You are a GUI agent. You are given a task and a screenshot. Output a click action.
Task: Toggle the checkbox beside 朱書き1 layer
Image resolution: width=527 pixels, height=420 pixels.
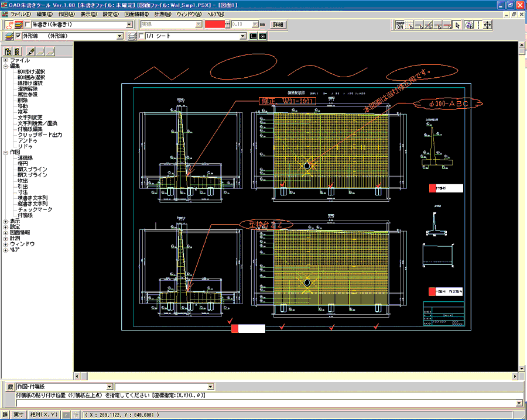tap(27, 25)
